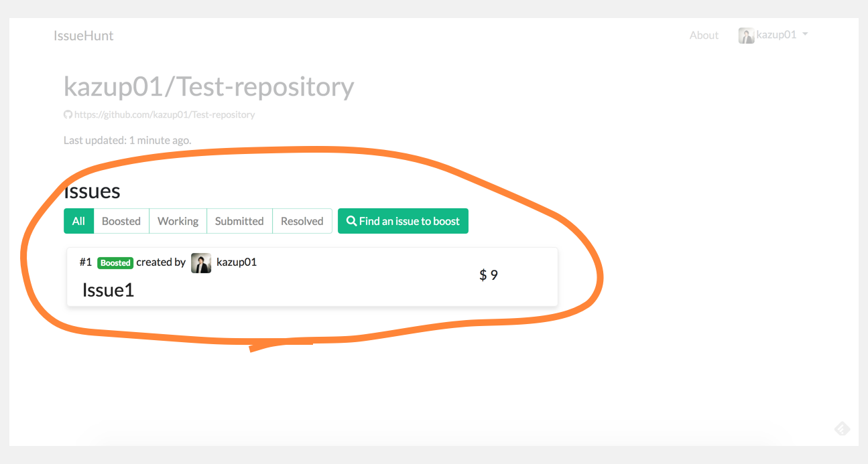
Task: Click the GitHub octocat icon beside the repository URL
Action: (68, 114)
